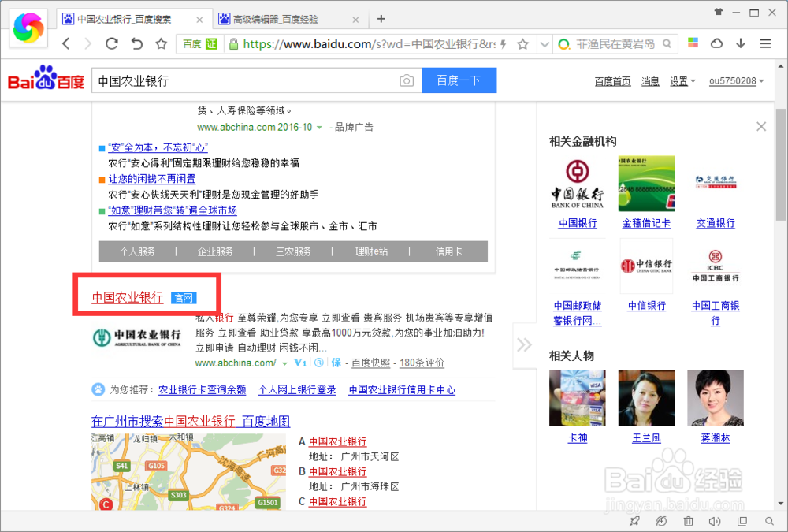
Task: Toggle split-screen view in status bar
Action: (742, 521)
